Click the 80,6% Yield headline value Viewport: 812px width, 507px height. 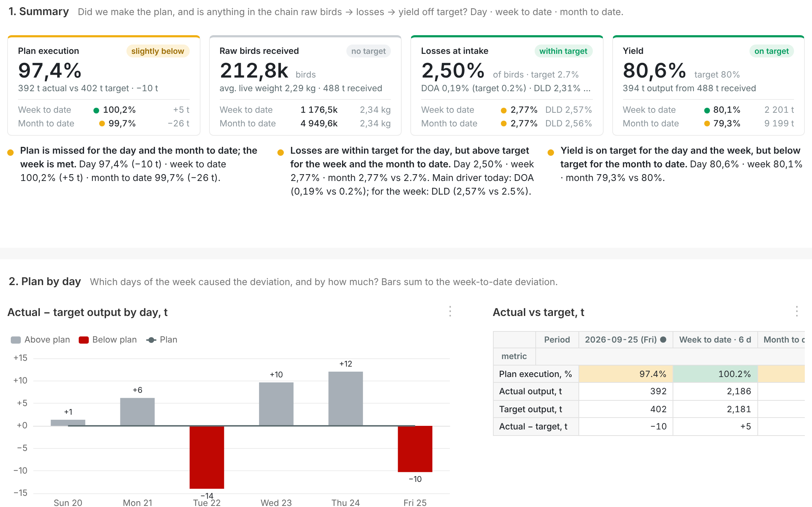click(655, 70)
